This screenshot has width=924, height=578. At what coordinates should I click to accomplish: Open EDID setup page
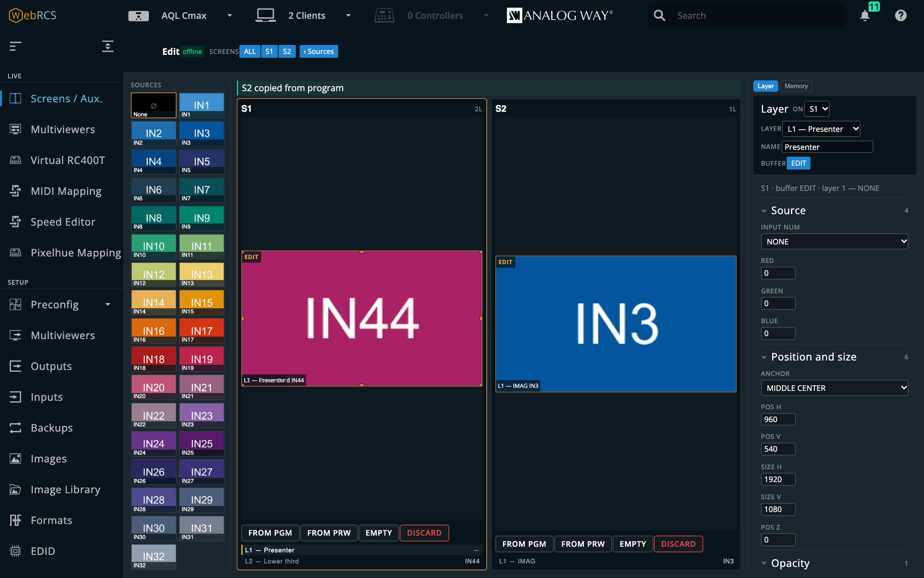click(62, 551)
